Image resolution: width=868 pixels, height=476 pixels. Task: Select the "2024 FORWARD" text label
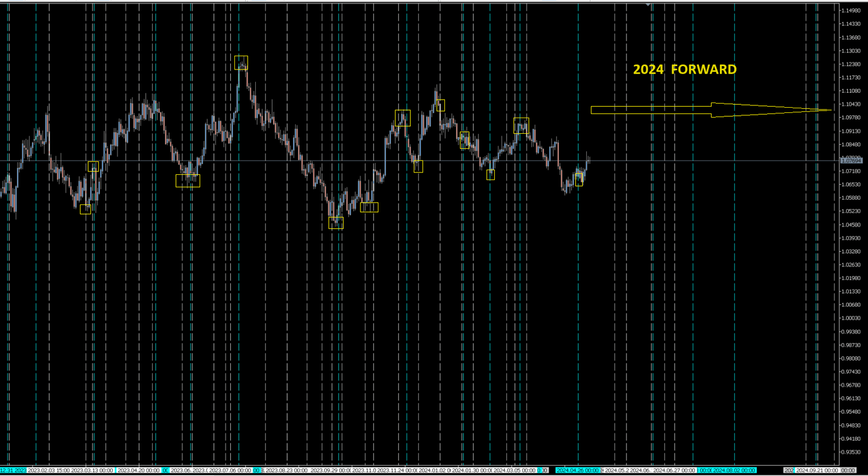(x=685, y=69)
